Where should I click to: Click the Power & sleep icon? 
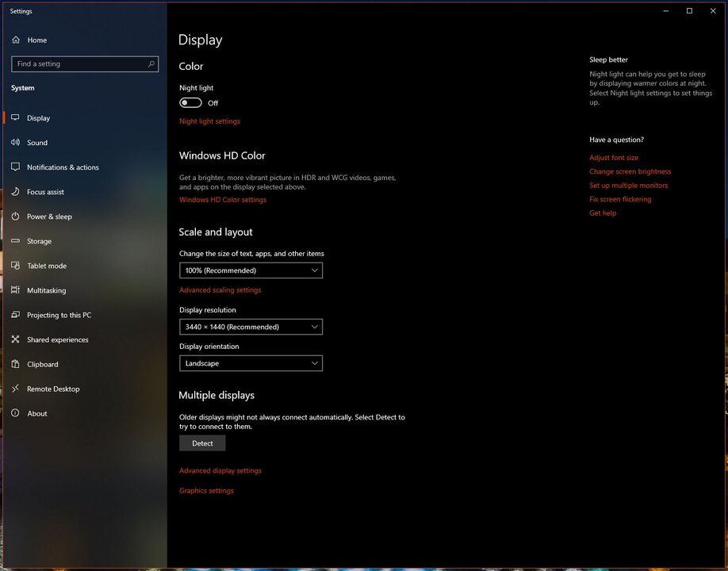15,217
